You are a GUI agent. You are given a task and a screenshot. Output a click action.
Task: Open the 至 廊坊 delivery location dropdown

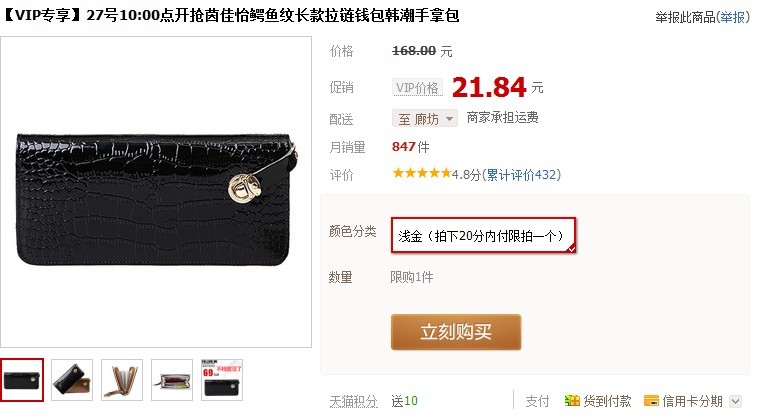tap(424, 119)
